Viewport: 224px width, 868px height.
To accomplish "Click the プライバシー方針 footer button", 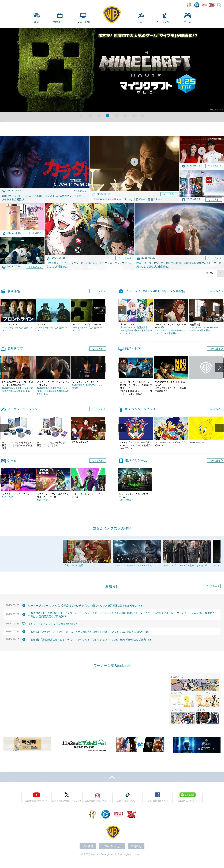I will 112,846.
